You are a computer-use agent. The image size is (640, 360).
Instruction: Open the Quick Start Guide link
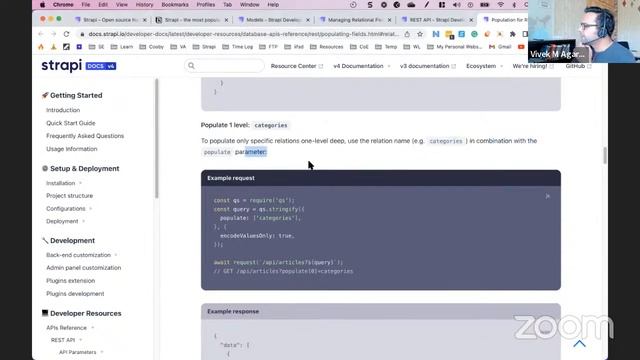pyautogui.click(x=71, y=123)
